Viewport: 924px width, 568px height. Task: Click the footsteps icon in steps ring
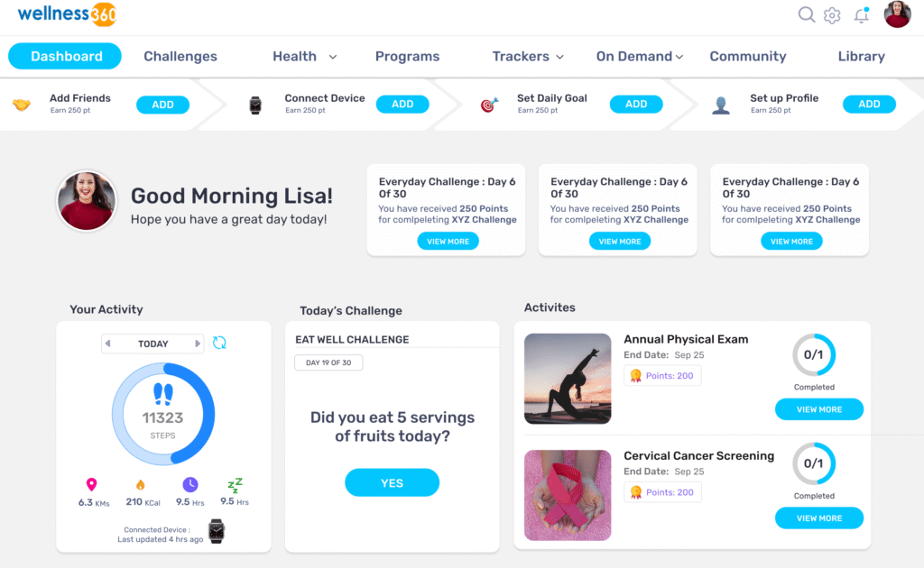point(163,394)
